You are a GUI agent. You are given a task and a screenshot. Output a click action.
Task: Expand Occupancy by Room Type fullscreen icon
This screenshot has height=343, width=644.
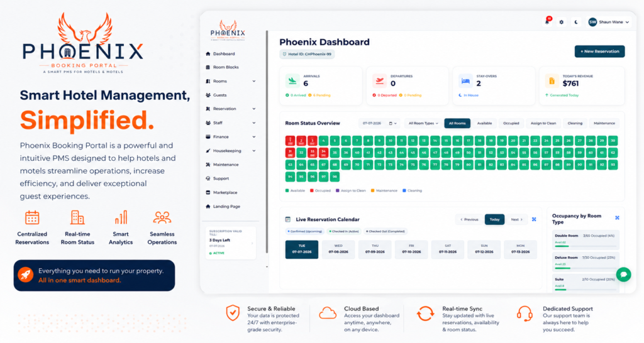coord(617,218)
